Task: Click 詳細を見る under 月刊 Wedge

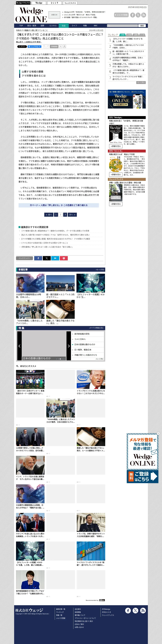Action: [115, 146]
